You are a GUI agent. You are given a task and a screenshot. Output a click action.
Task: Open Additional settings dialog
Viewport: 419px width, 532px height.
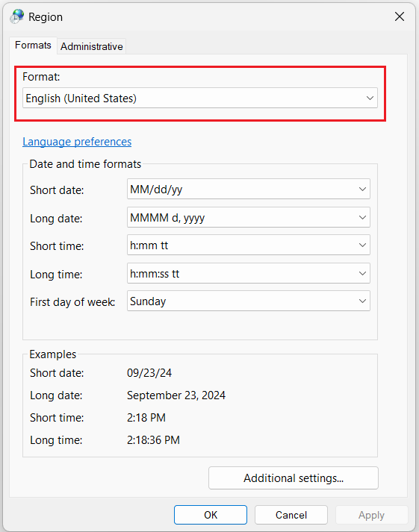pos(294,478)
